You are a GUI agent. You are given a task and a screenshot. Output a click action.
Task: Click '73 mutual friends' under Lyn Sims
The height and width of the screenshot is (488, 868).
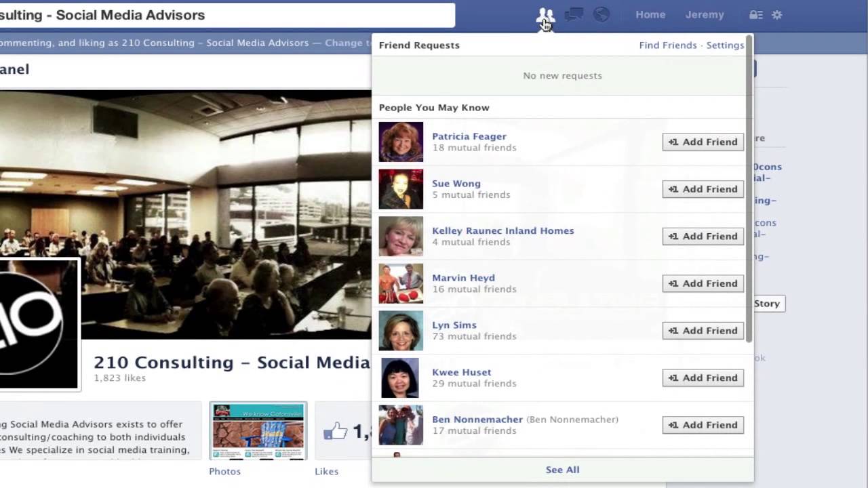[x=474, y=336]
